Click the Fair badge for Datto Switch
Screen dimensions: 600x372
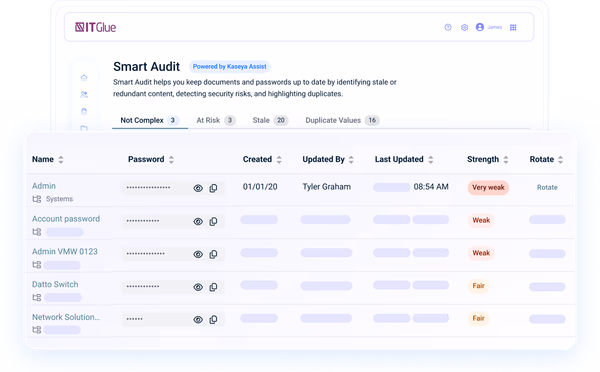click(478, 286)
